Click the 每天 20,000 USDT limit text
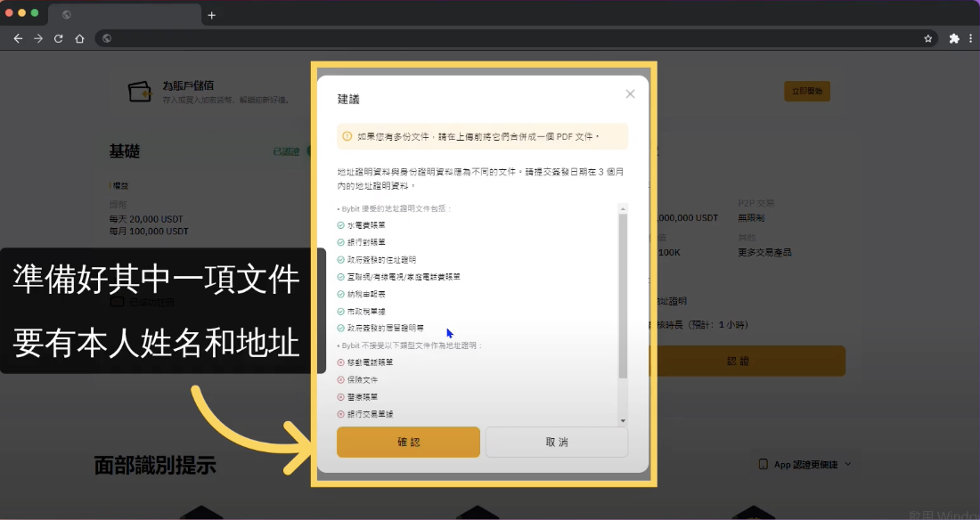 pyautogui.click(x=146, y=219)
